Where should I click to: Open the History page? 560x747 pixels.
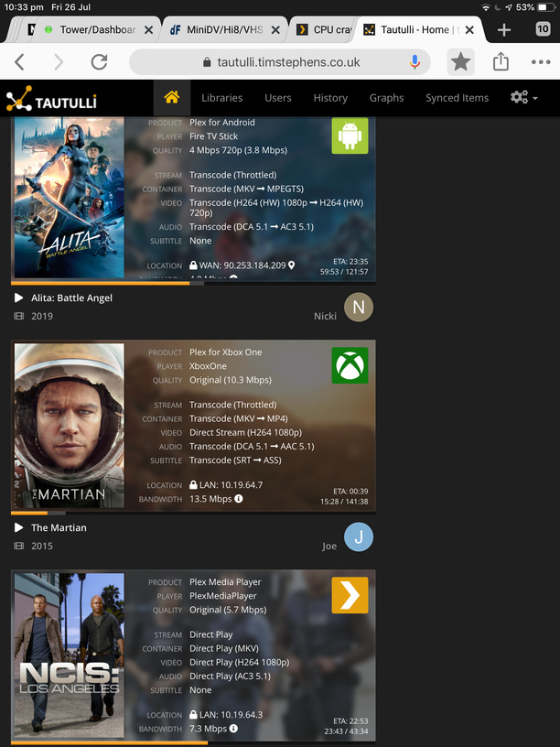330,98
